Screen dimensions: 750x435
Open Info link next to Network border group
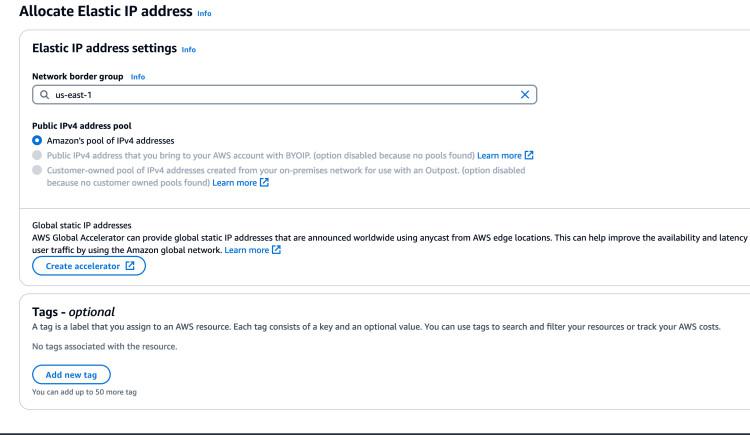pos(138,76)
